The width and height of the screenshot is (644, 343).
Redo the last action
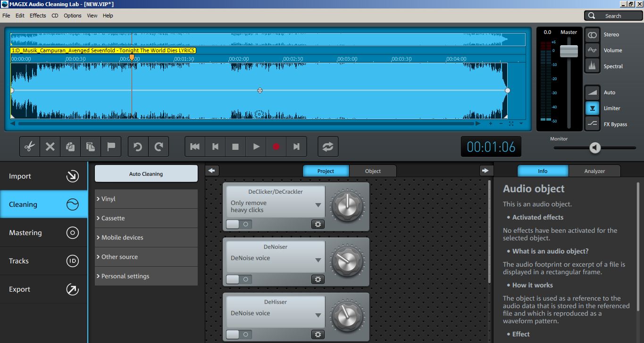(x=159, y=147)
